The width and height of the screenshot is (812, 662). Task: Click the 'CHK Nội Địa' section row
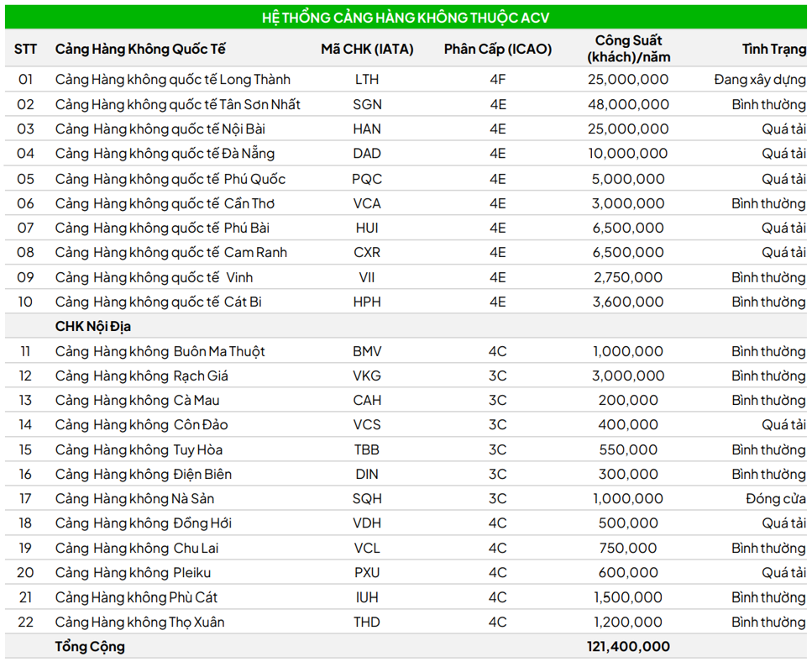point(92,326)
